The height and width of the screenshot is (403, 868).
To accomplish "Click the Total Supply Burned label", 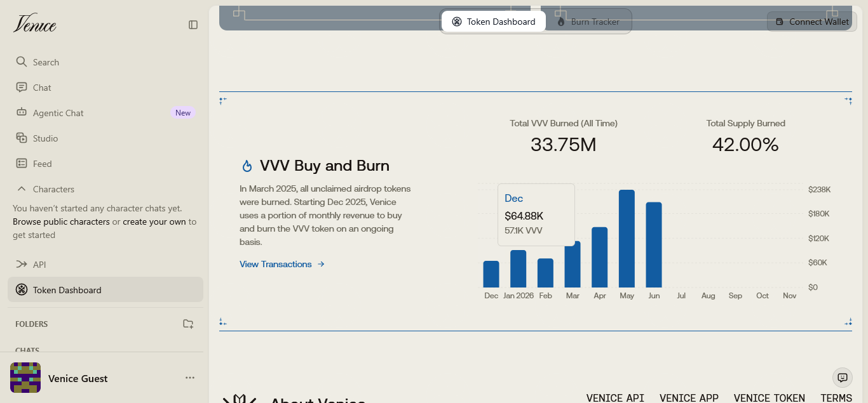I will pyautogui.click(x=746, y=123).
